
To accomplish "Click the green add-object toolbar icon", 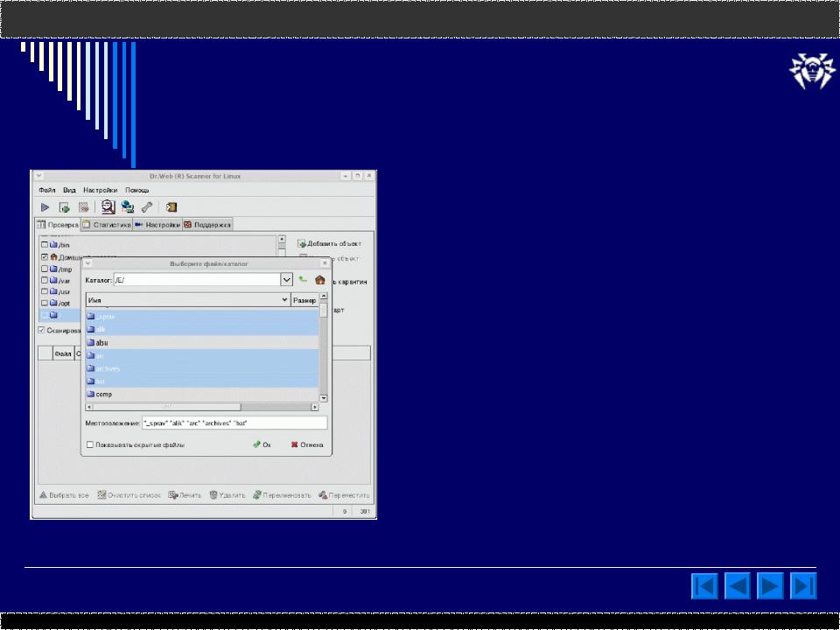I will point(64,207).
